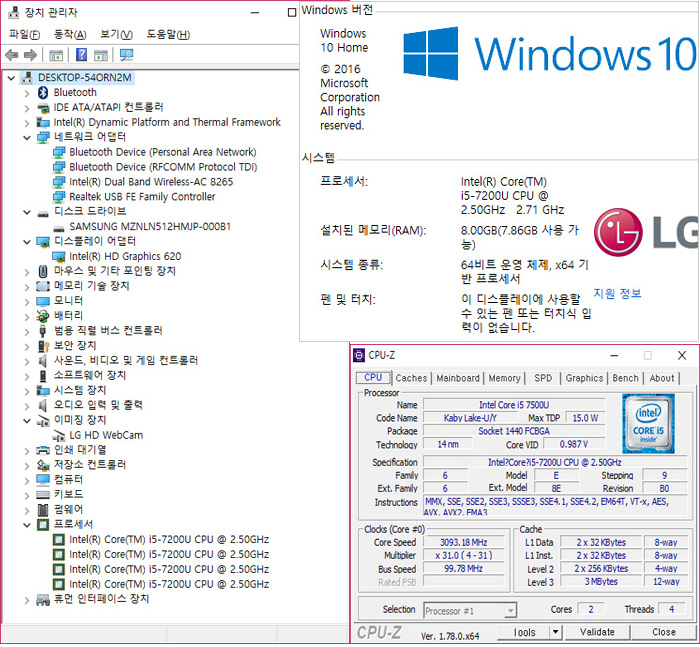Switch to the Memory tab in CPU-Z
Viewport: 700px width, 647px height.
pos(504,378)
